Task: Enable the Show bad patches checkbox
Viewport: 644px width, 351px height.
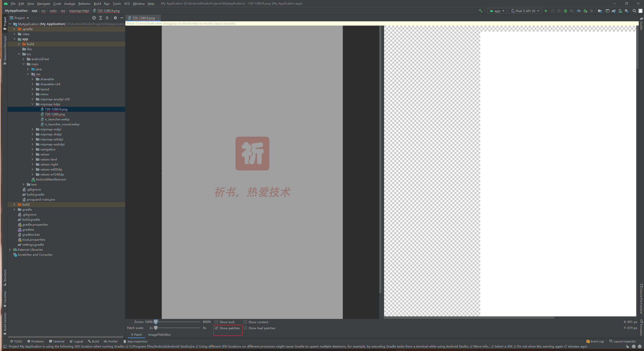Action: pyautogui.click(x=246, y=328)
